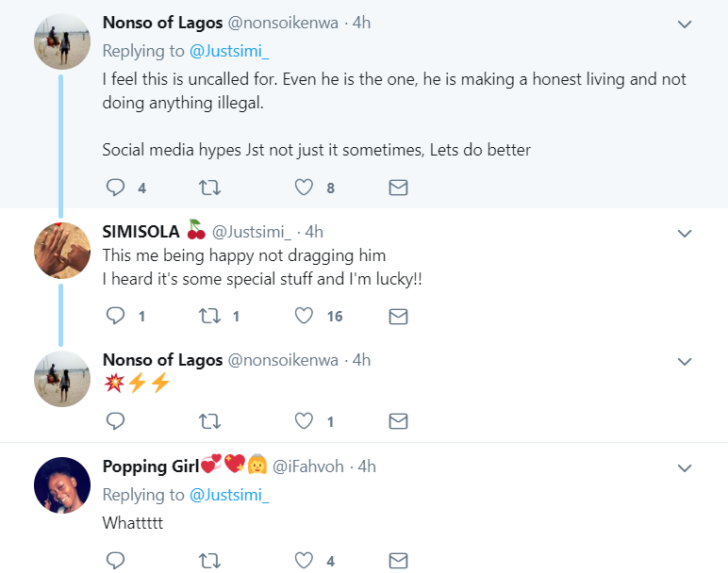Open the SIMISOLA display name link

coord(141,231)
